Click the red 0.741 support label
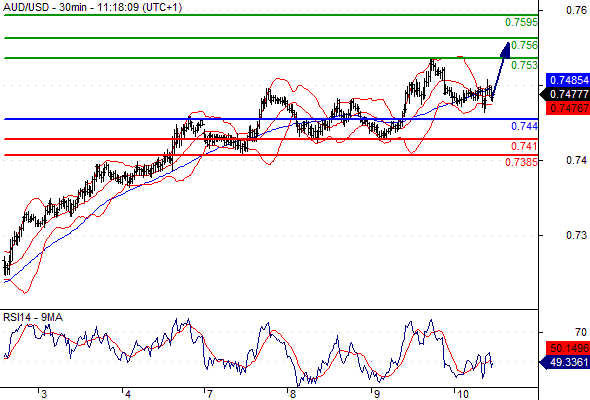The width and height of the screenshot is (590, 400). click(525, 146)
